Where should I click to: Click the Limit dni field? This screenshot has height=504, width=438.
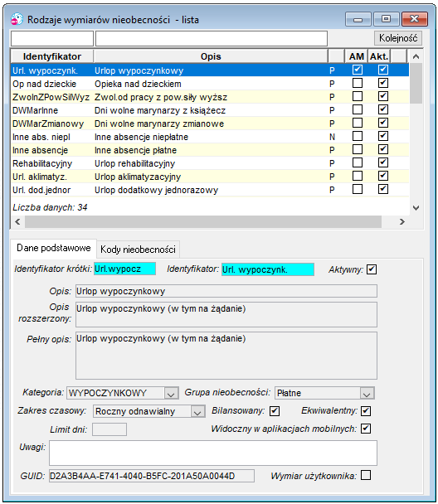(109, 429)
